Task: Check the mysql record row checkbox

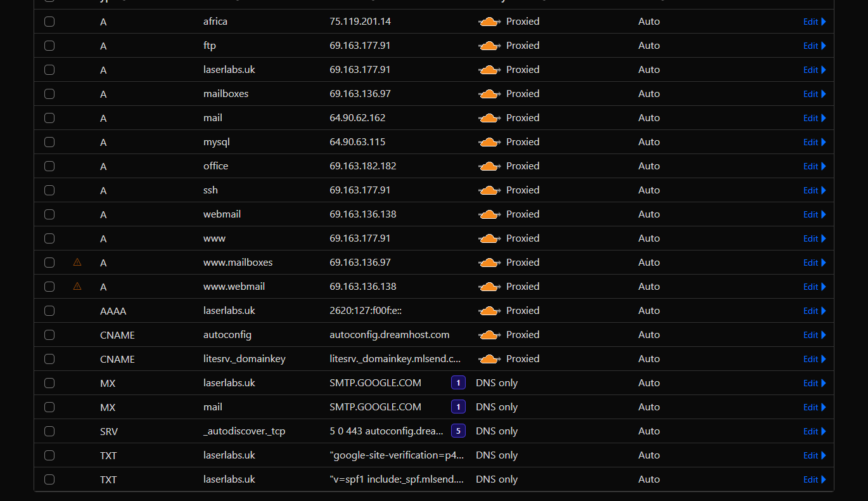Action: click(49, 142)
